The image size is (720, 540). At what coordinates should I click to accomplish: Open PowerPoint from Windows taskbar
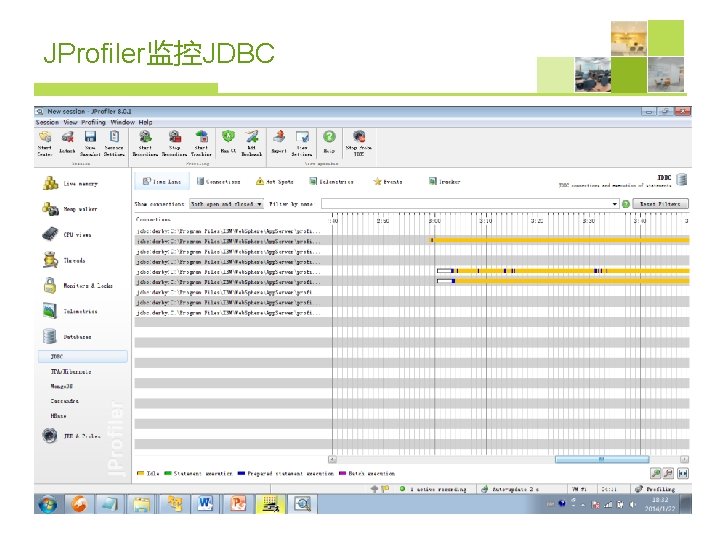[x=238, y=504]
